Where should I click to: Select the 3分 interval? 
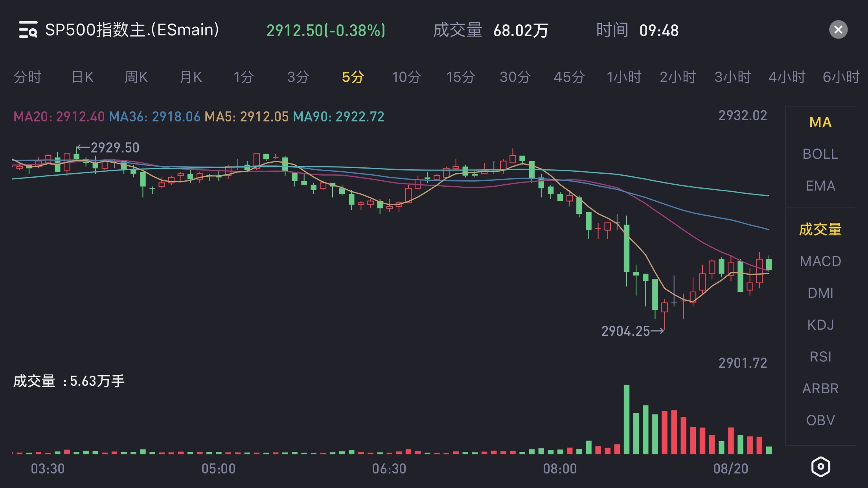(x=298, y=77)
